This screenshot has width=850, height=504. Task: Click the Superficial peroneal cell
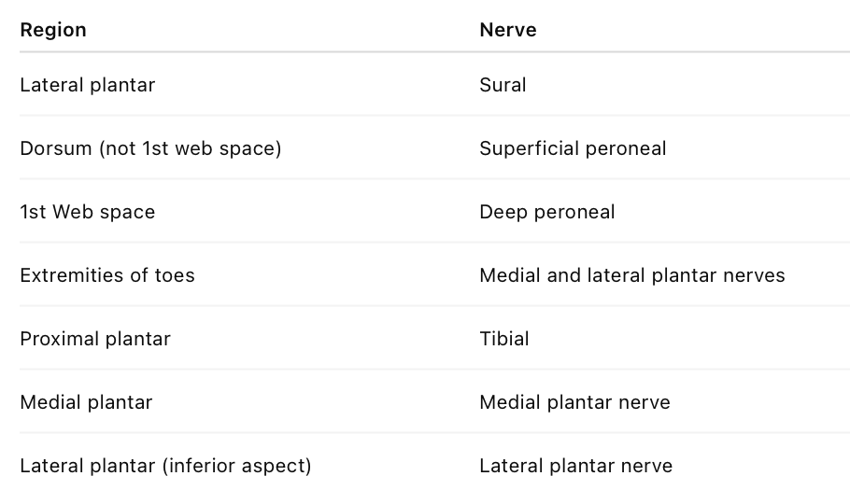573,148
